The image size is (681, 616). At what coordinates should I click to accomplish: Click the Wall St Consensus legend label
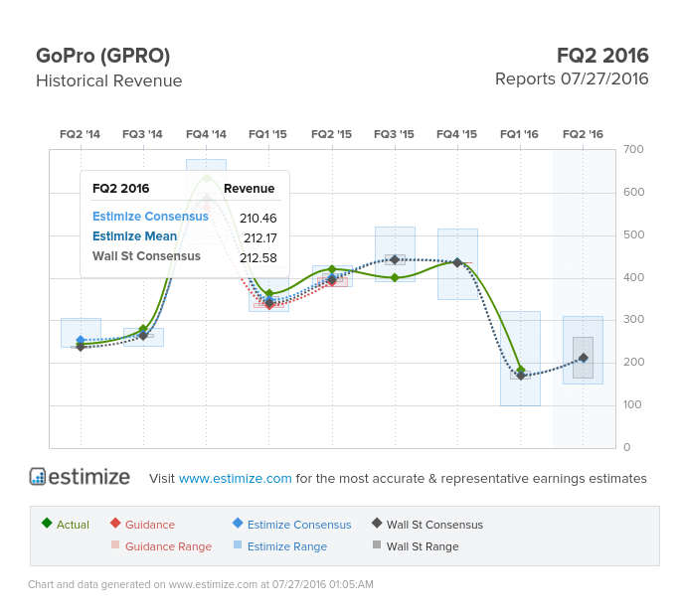(x=434, y=525)
